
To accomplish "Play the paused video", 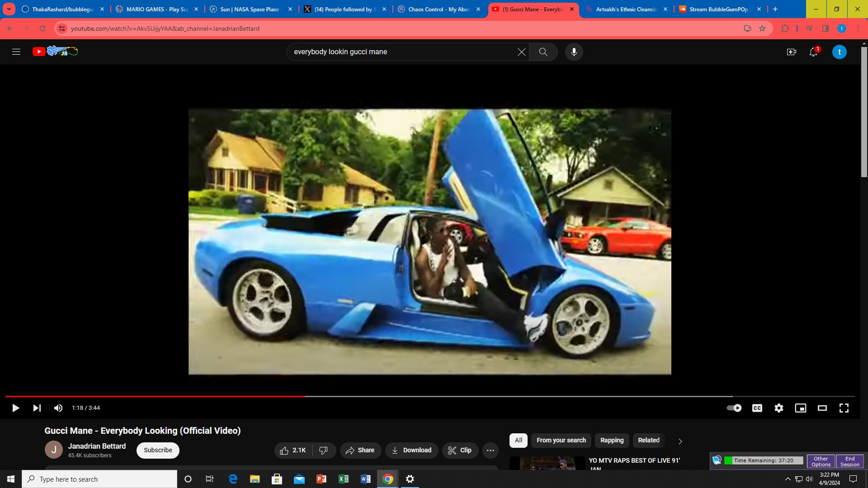I will 15,408.
